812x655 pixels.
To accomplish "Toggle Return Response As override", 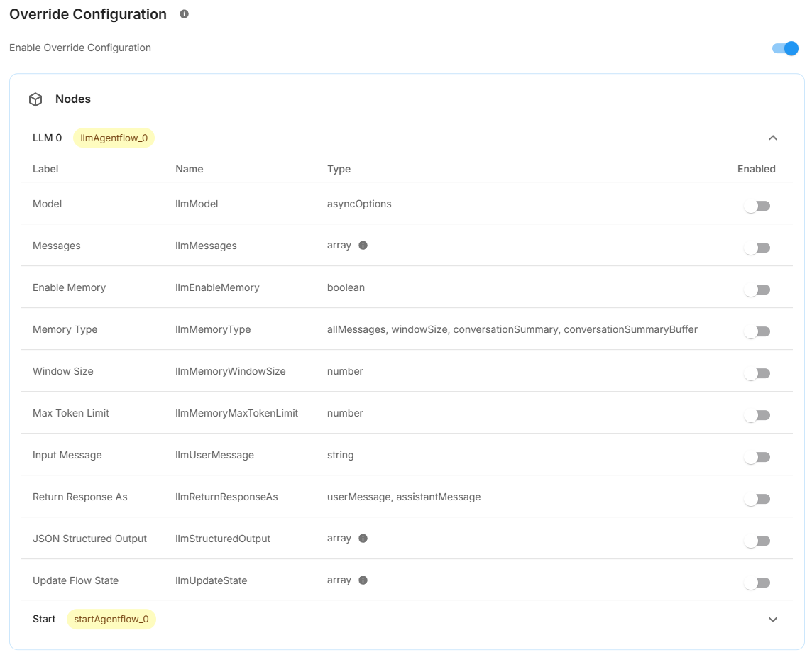I will (x=757, y=499).
